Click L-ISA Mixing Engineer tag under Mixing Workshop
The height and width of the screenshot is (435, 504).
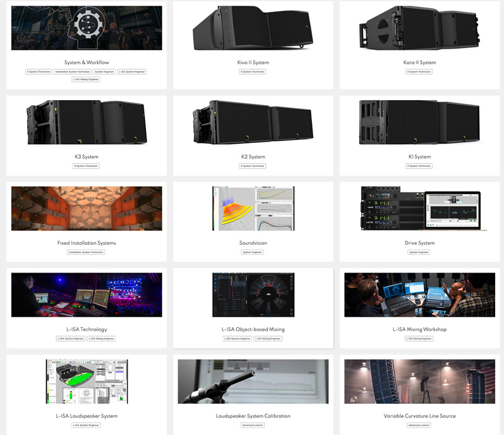[x=419, y=339]
